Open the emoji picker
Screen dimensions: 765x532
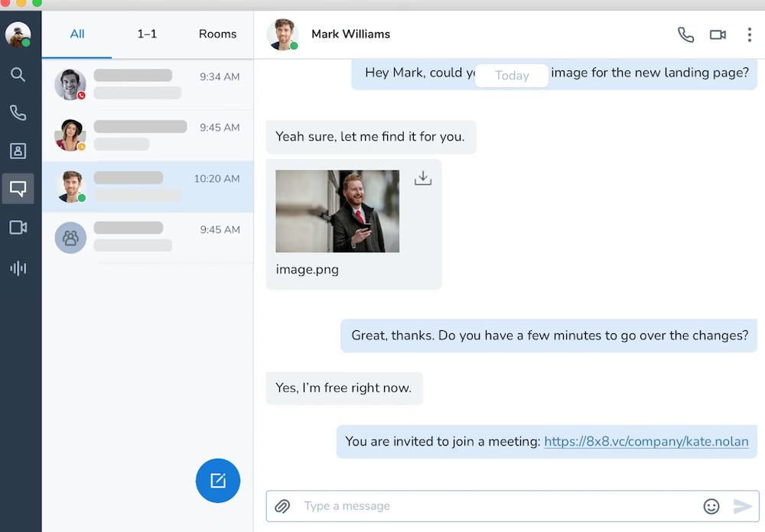pos(711,506)
